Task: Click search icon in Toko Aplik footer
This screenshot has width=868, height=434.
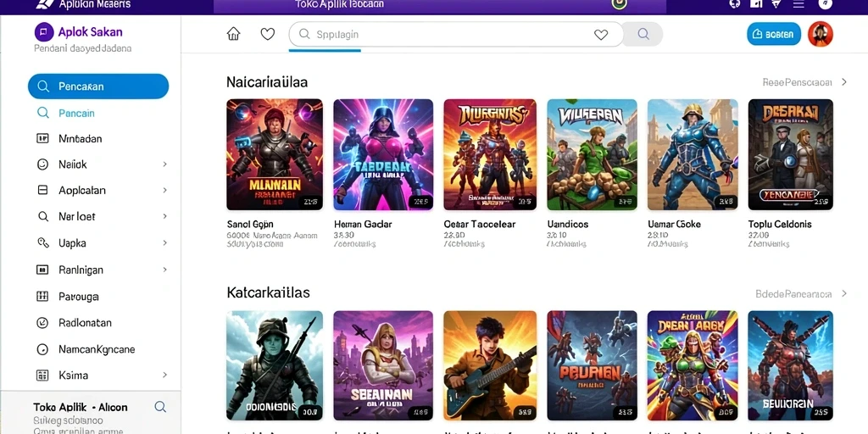Action: tap(160, 407)
